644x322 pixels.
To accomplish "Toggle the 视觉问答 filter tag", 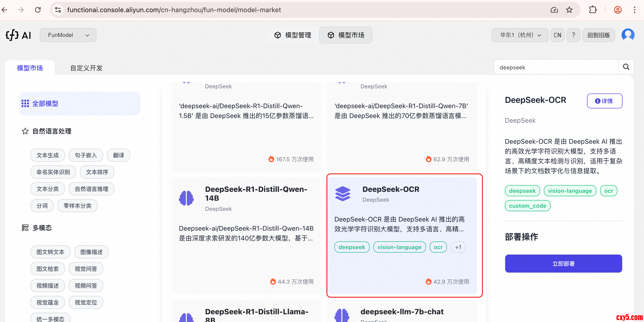I will pos(86,269).
